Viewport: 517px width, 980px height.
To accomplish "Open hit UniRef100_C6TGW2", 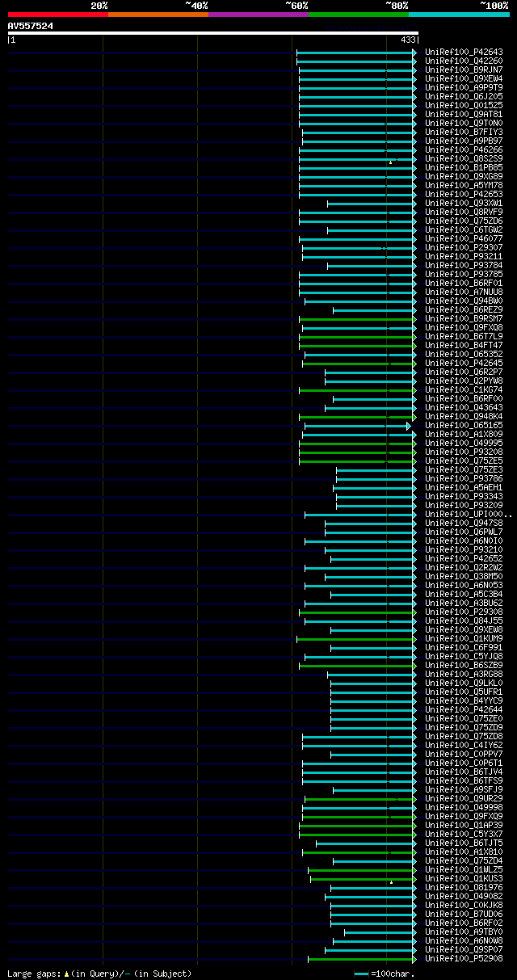I will [464, 229].
